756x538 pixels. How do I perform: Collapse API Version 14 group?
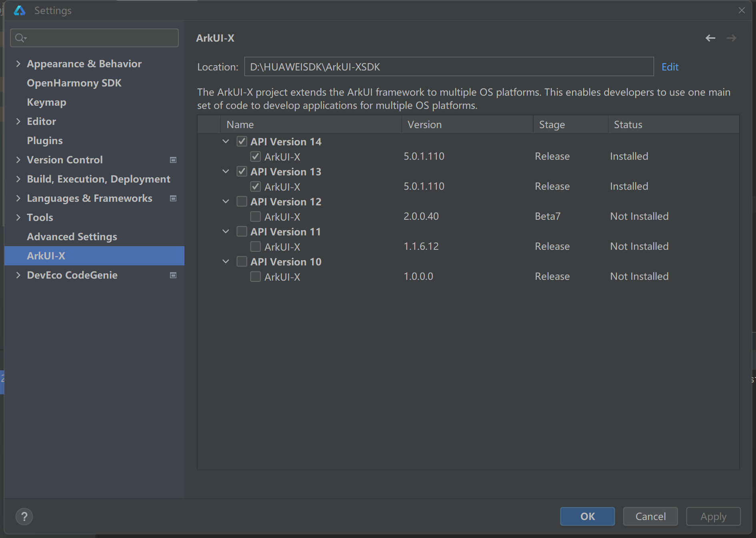click(x=226, y=141)
